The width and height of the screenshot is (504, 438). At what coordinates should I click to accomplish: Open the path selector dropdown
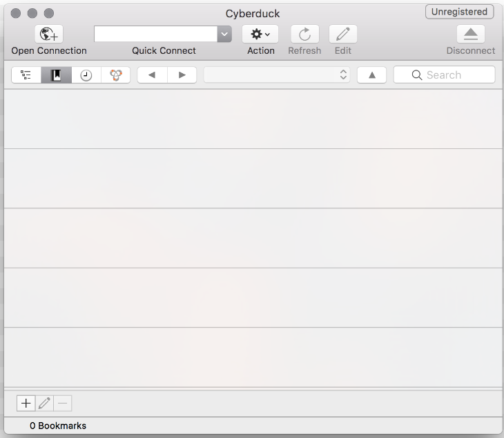[277, 75]
